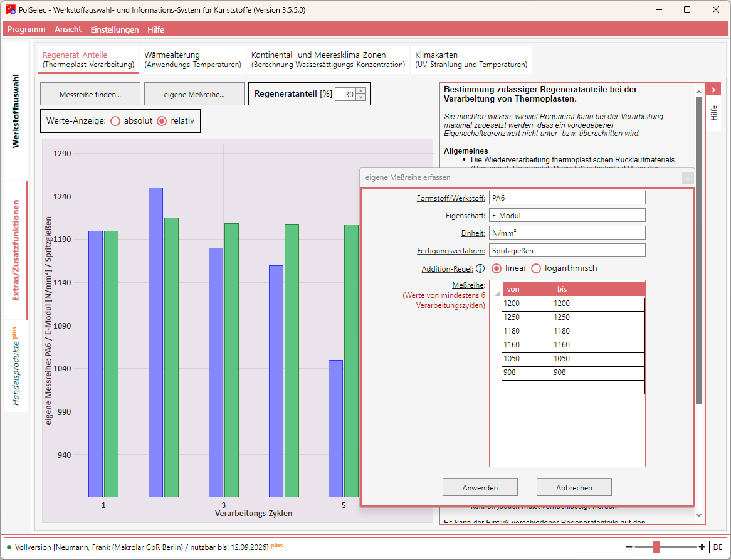Screen dimensions: 731x560
Task: Click the PolSelec application logo icon
Action: (x=10, y=10)
